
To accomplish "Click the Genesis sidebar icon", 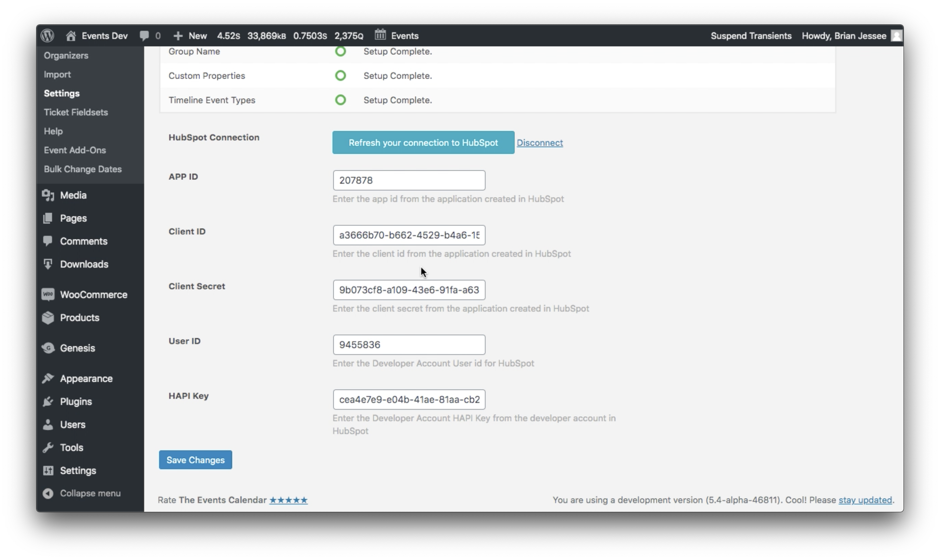I will point(48,348).
